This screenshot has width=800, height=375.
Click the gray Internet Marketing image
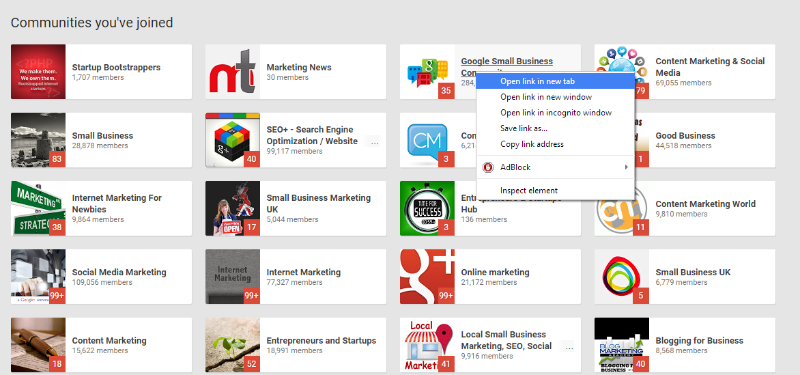click(x=232, y=277)
